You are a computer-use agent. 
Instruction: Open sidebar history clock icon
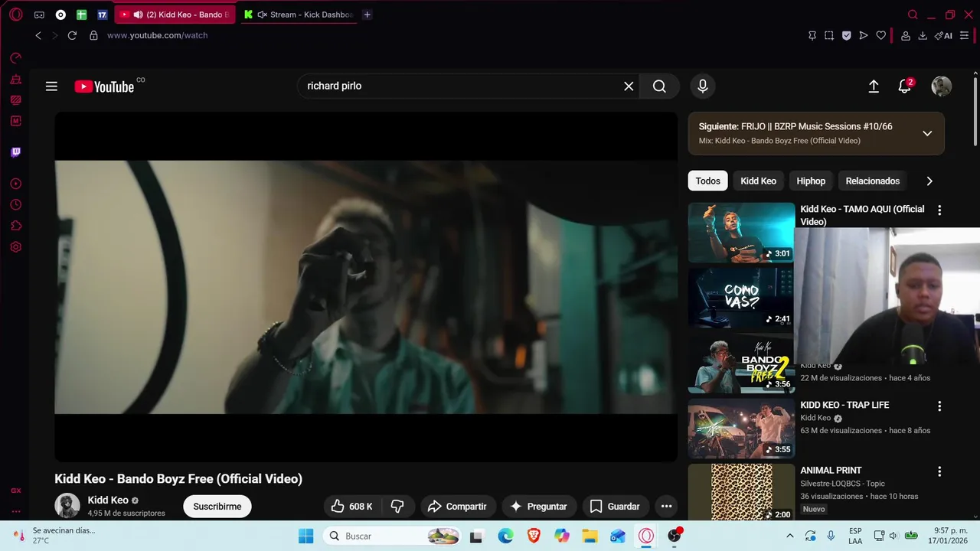[15, 205]
